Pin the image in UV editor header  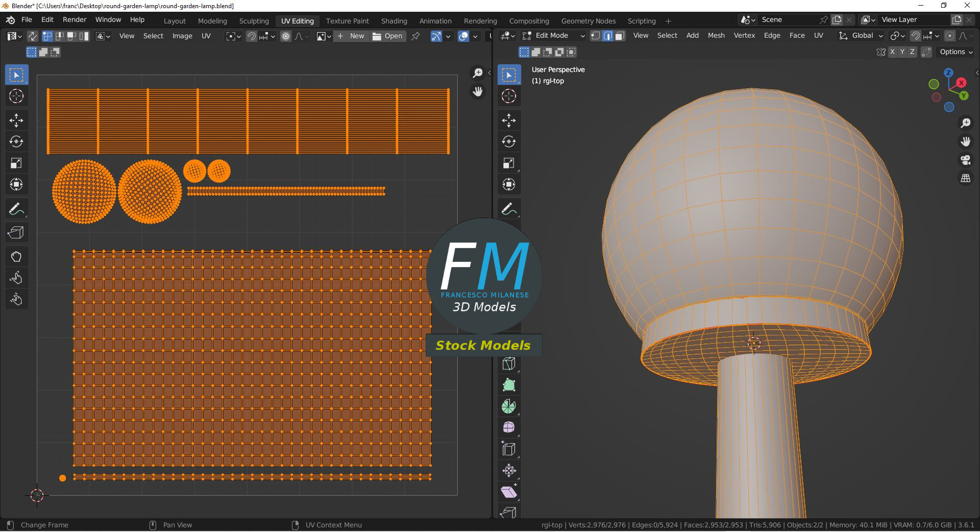click(x=415, y=36)
